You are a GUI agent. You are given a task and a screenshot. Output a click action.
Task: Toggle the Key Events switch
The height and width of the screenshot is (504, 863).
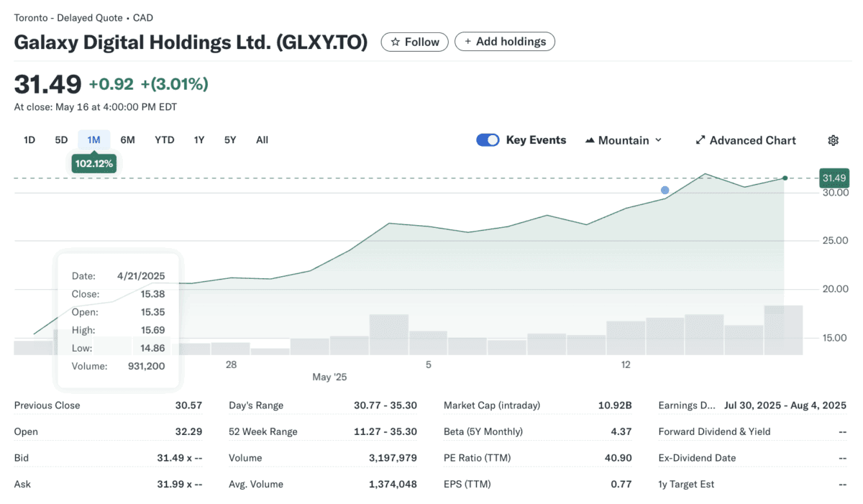tap(488, 140)
